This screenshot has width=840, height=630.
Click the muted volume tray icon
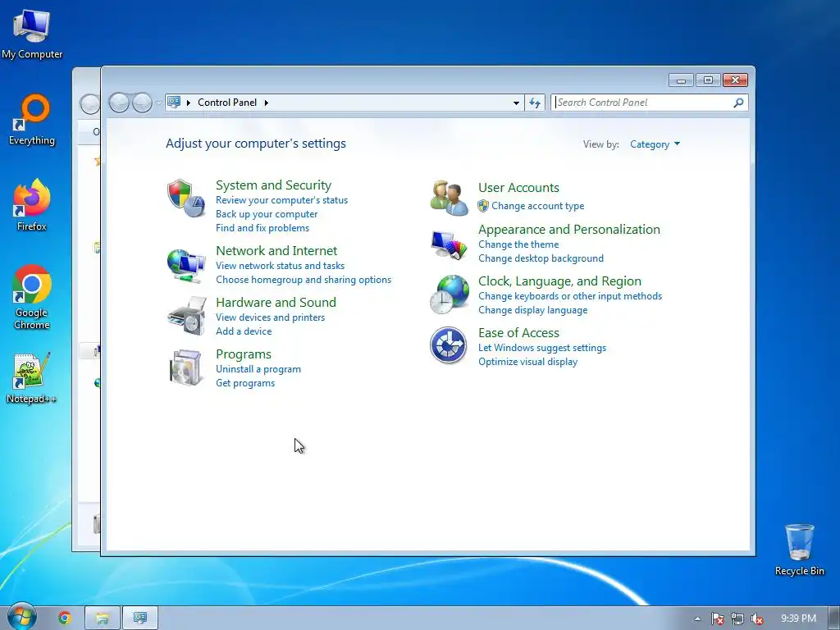(757, 619)
